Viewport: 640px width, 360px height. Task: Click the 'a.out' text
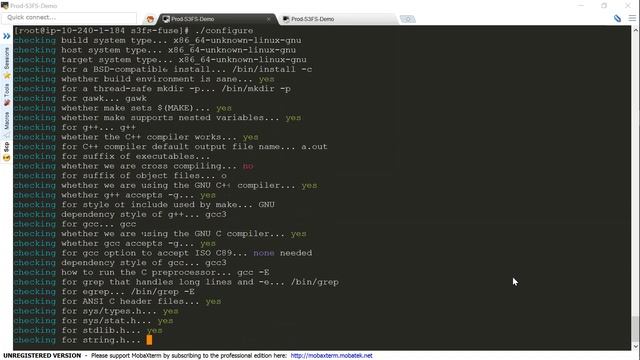click(x=314, y=147)
